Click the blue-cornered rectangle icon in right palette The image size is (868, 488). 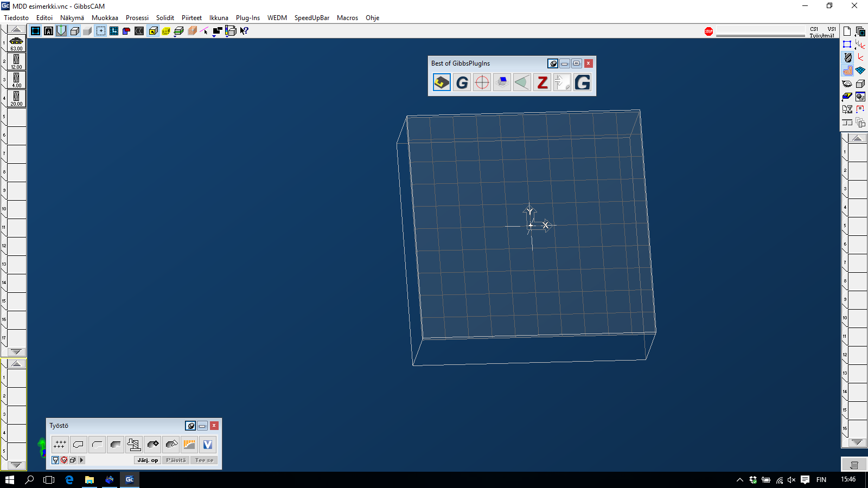(x=847, y=44)
